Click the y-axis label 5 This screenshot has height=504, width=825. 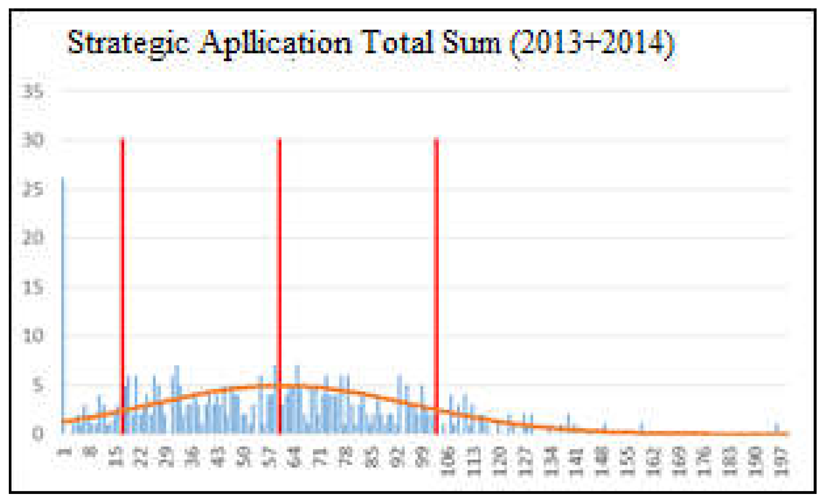click(x=37, y=385)
